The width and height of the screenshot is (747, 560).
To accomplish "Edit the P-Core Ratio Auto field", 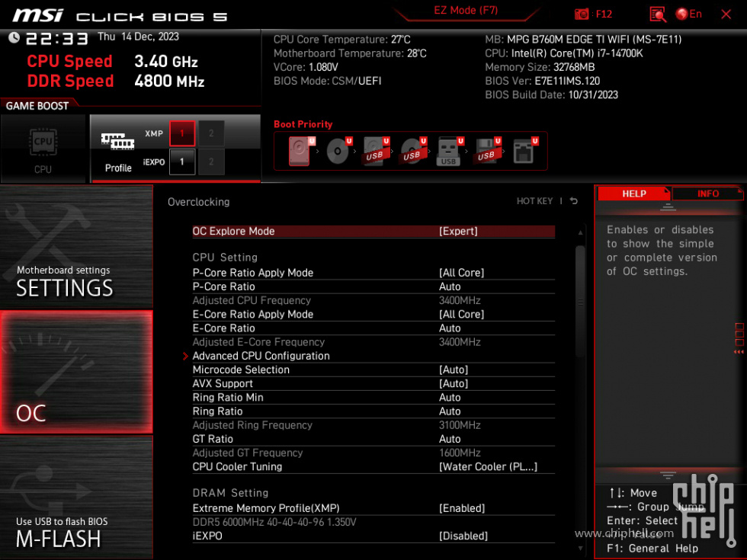I will pyautogui.click(x=450, y=286).
